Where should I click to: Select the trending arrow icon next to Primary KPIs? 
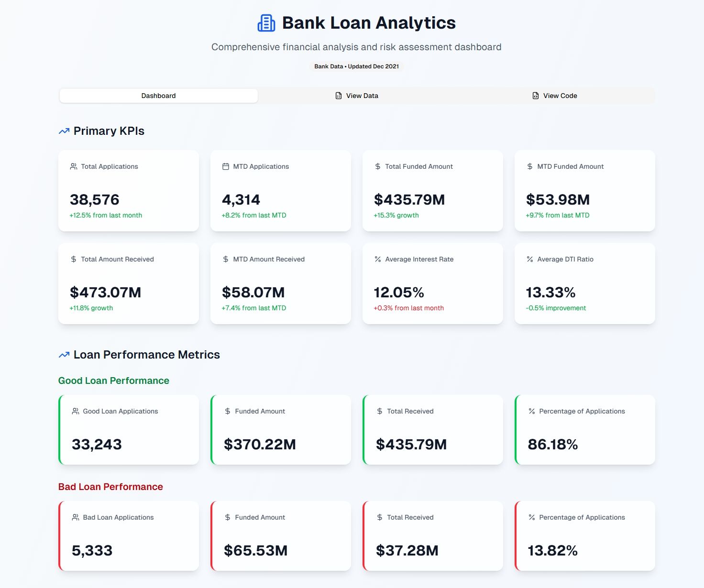point(64,131)
